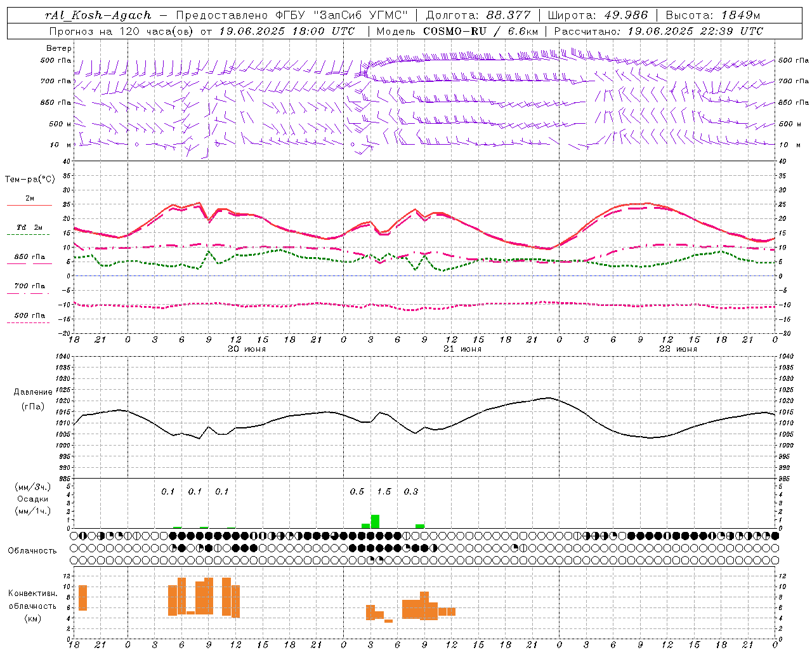Click the 20 июня date label
The image size is (812, 650).
pos(246,348)
